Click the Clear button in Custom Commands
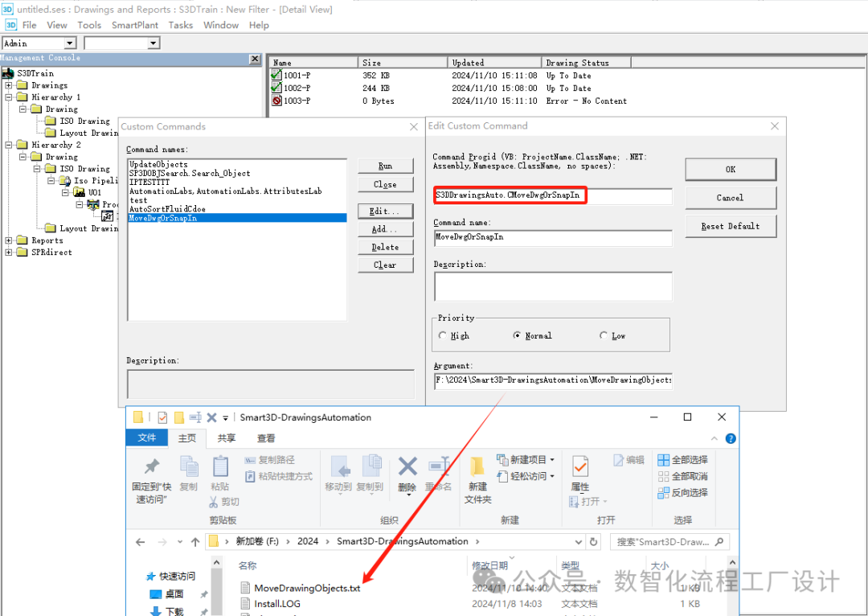The image size is (868, 616). [385, 265]
